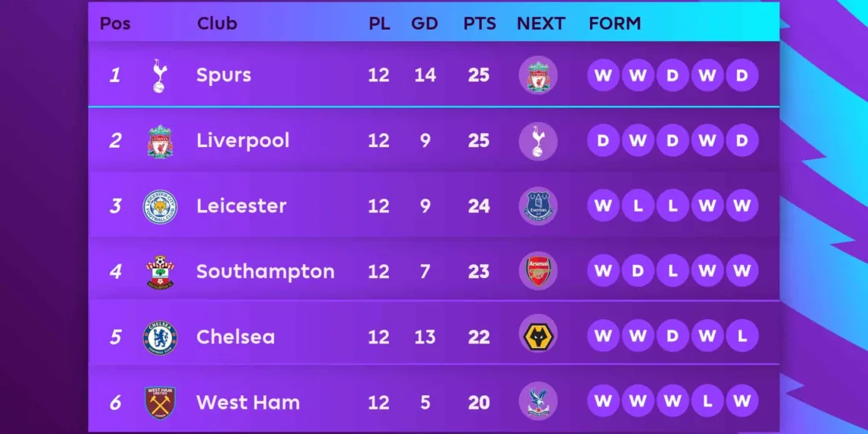Click the Southampton club crest

(x=160, y=272)
